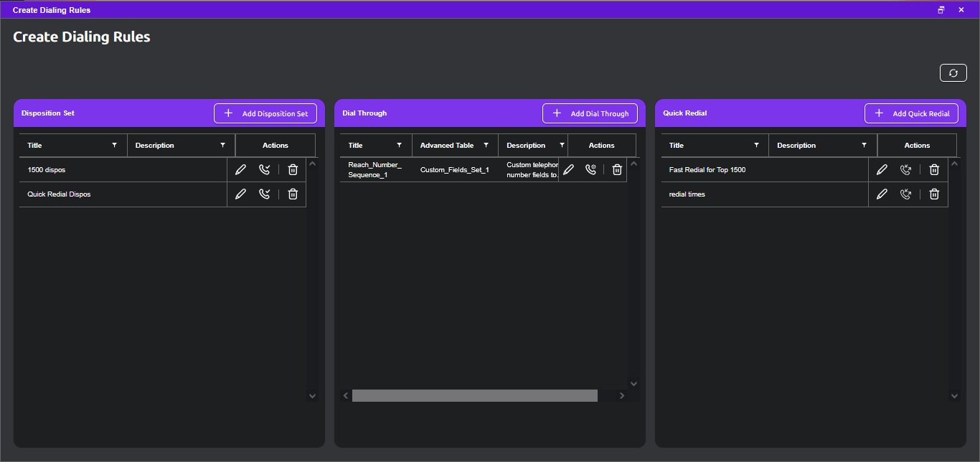This screenshot has height=462, width=980.
Task: Sort by Title in Disposition Set table
Action: tap(34, 146)
